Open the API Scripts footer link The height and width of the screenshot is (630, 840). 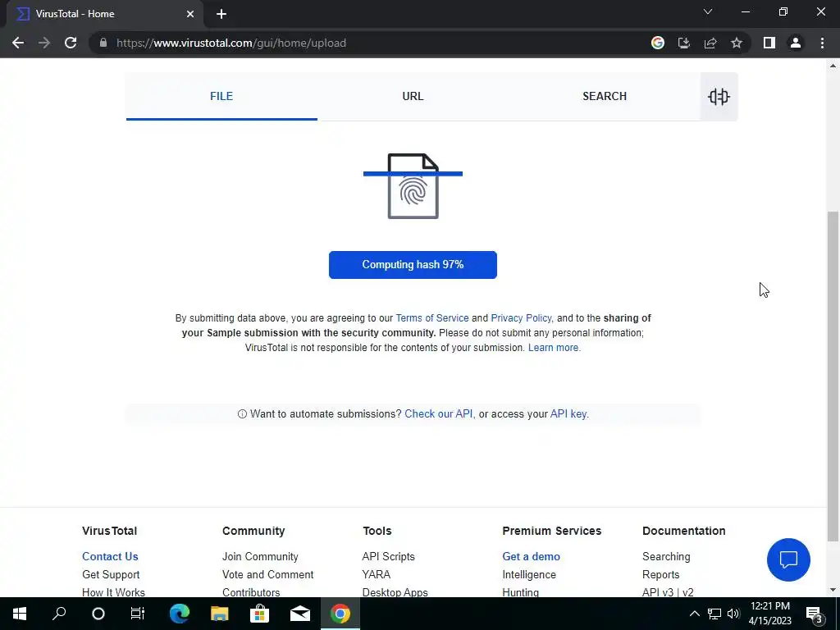click(388, 556)
